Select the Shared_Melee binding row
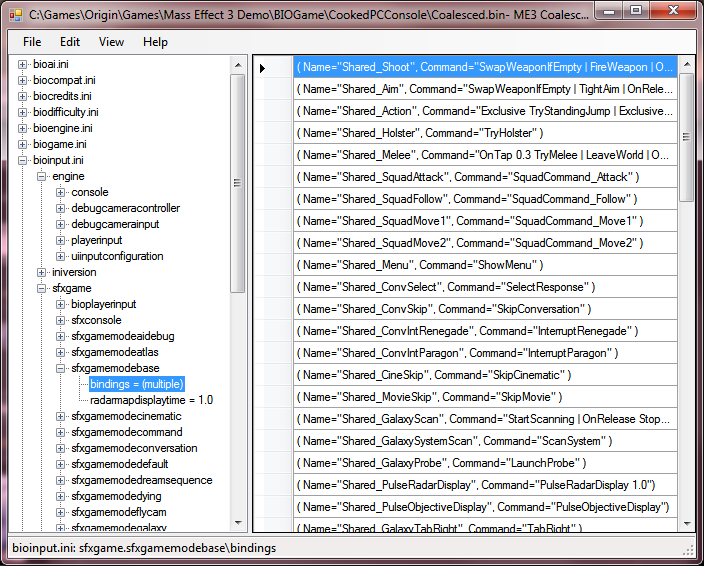Image resolution: width=704 pixels, height=566 pixels. pyautogui.click(x=485, y=155)
